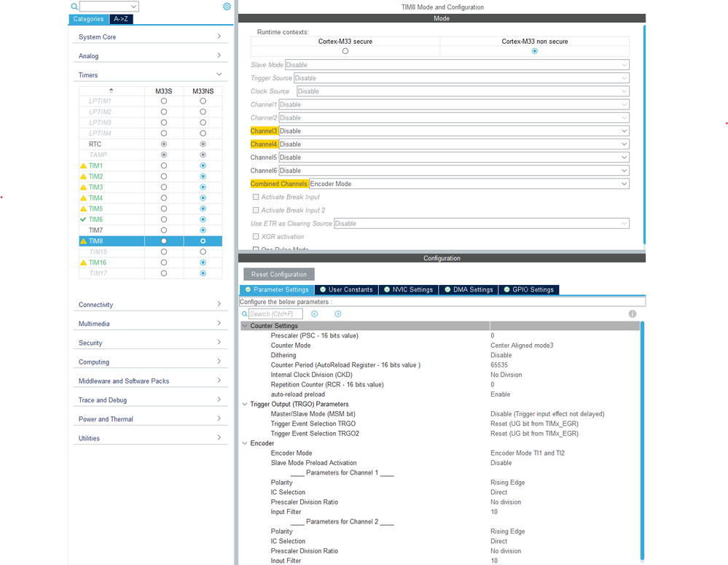
Task: Go to previous search result arrow
Action: (314, 314)
